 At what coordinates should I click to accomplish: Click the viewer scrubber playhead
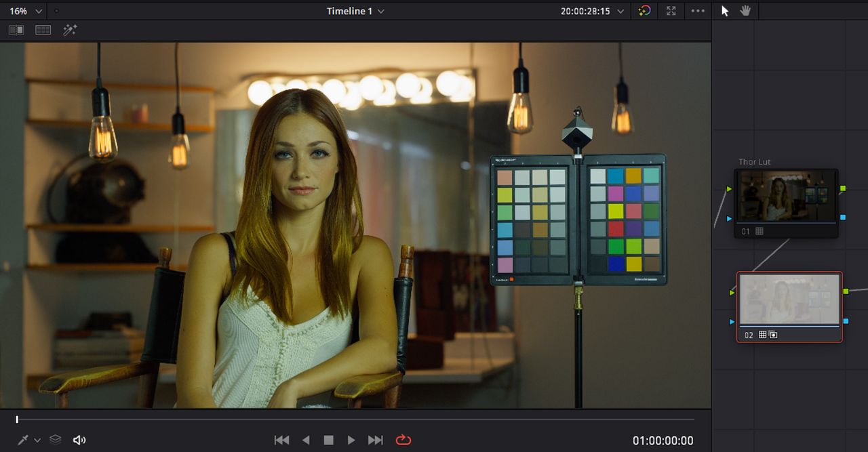coord(17,420)
